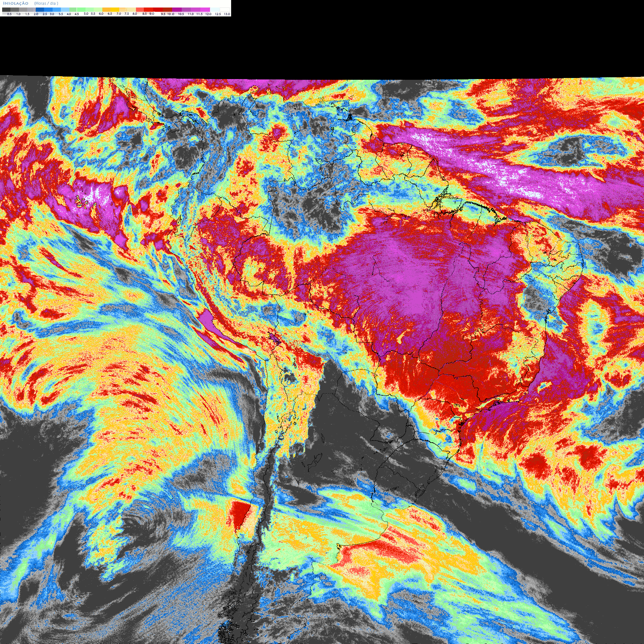Select the white swatch above 13.0
Image resolution: width=644 pixels, height=644 pixels.
pyautogui.click(x=225, y=10)
